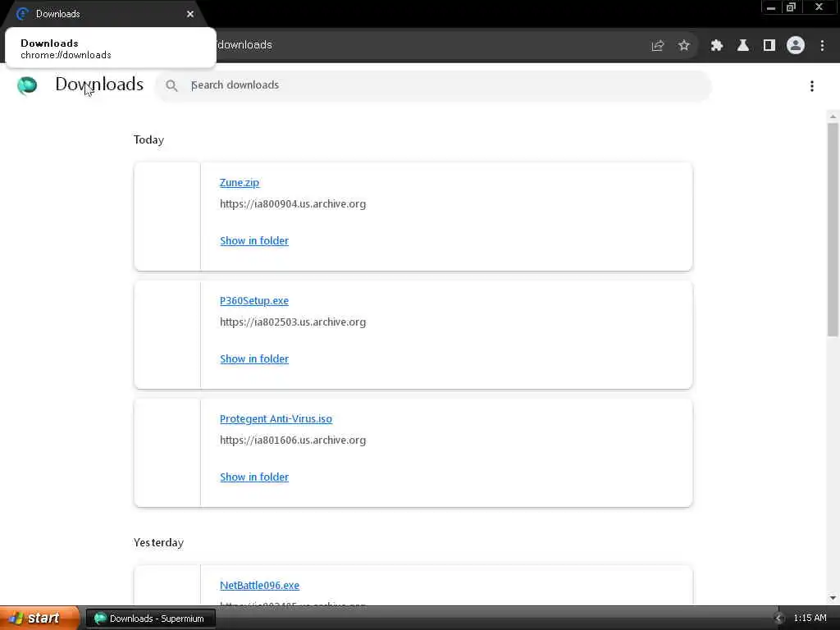Image resolution: width=840 pixels, height=630 pixels.
Task: Close the Downloads tab
Action: tap(190, 14)
